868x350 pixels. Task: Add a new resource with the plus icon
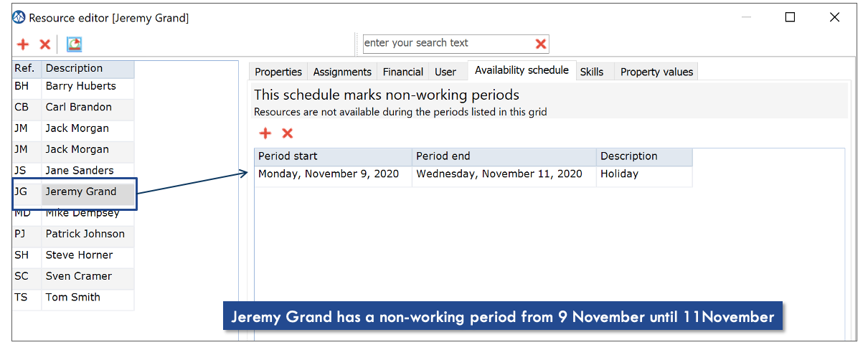click(x=23, y=44)
